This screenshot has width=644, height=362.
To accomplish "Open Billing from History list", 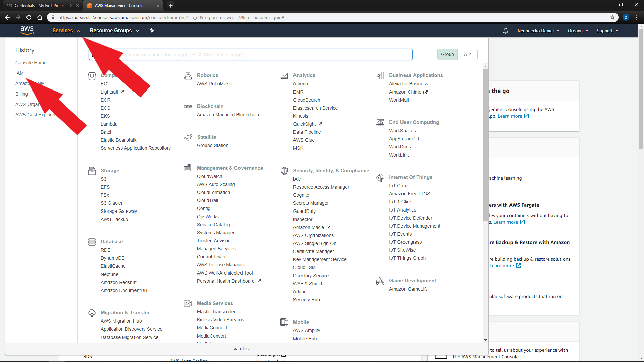I will click(21, 94).
